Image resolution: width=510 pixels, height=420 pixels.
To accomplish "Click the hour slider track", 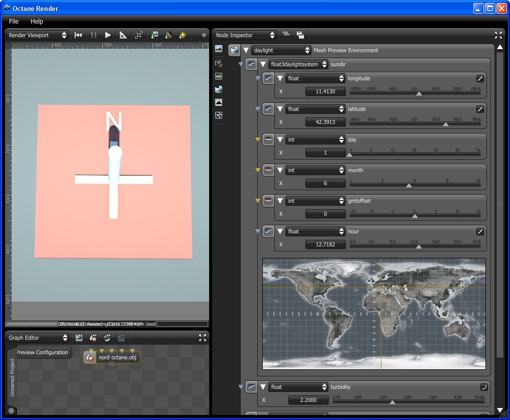I will 415,246.
